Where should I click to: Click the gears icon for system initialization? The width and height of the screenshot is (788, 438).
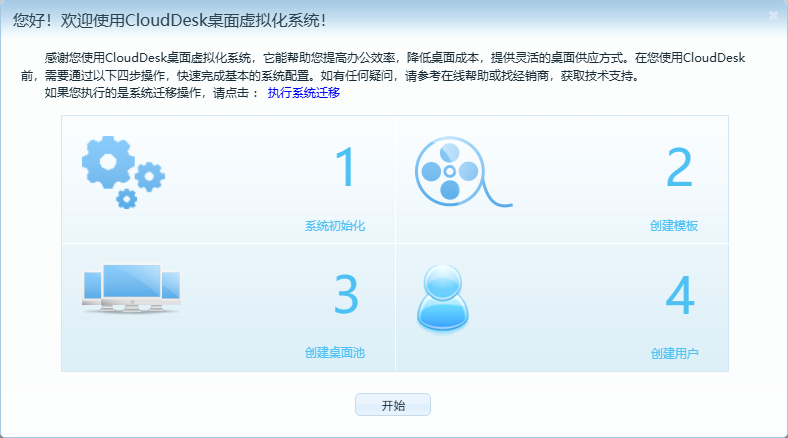pyautogui.click(x=124, y=172)
